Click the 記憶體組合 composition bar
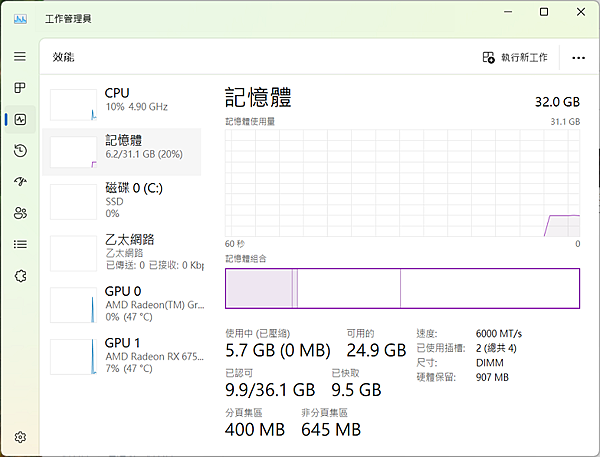This screenshot has height=457, width=600. [x=402, y=288]
